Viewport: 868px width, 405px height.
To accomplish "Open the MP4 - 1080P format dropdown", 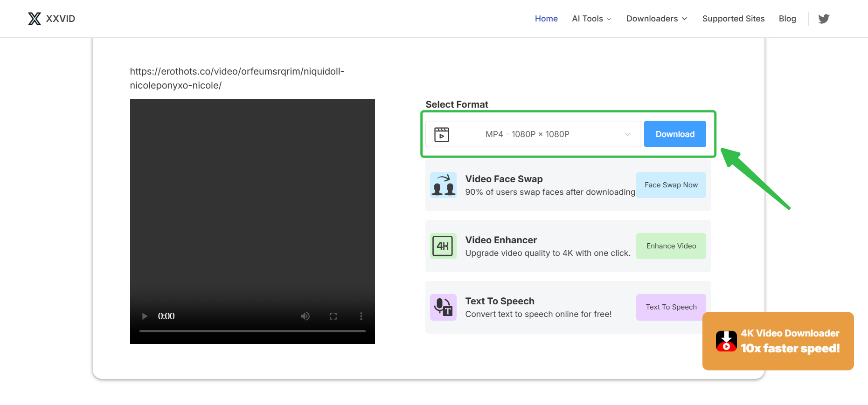I will tap(533, 134).
